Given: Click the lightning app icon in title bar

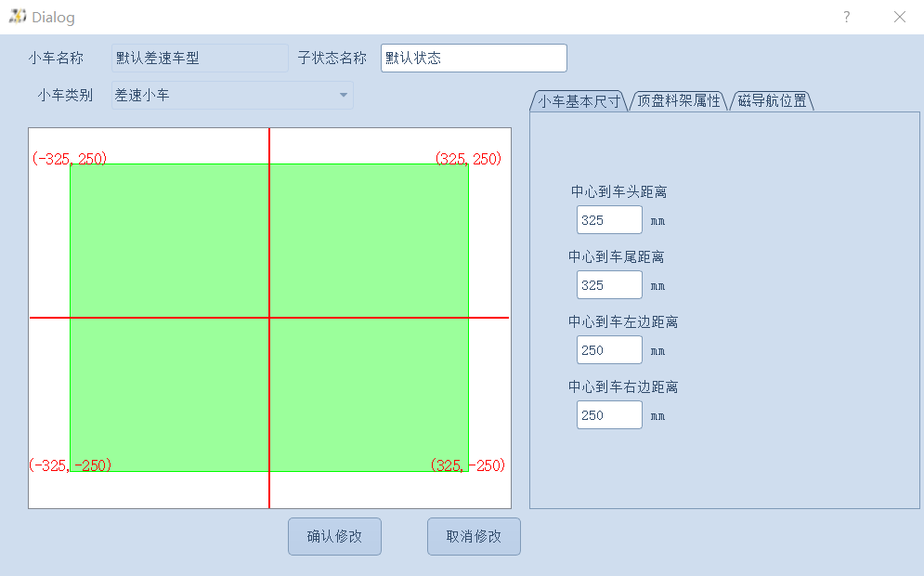Looking at the screenshot, I should [18, 16].
